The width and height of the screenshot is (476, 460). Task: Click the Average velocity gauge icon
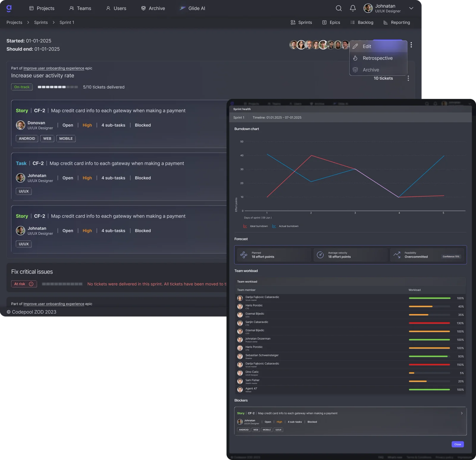tap(320, 255)
